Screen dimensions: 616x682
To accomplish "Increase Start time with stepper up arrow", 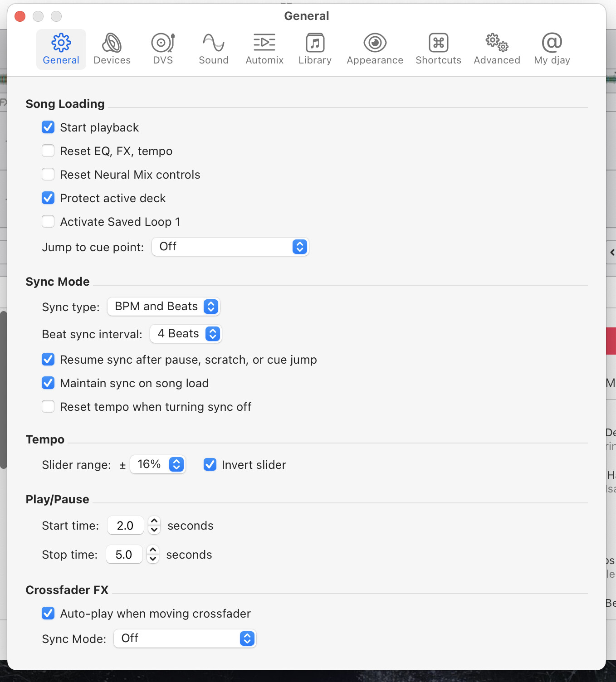I will (154, 521).
